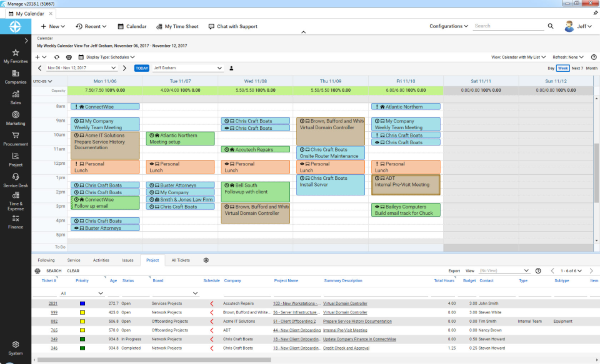Open the Service Desk module

15,179
